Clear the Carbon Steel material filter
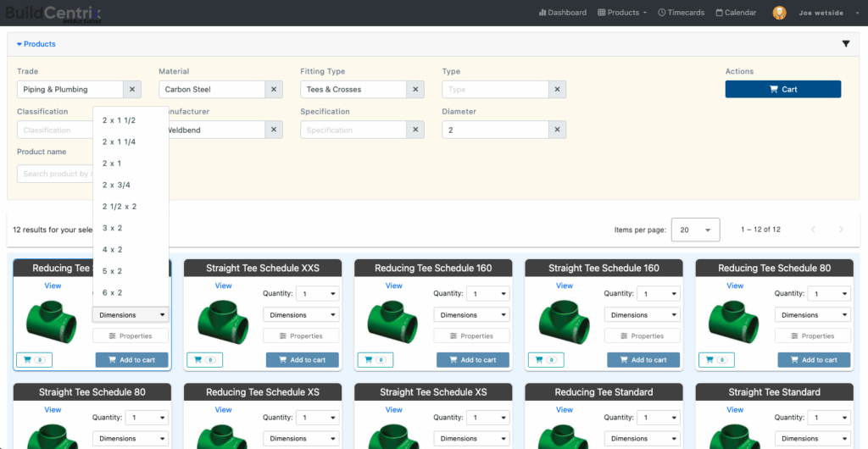This screenshot has height=449, width=868. [x=274, y=90]
